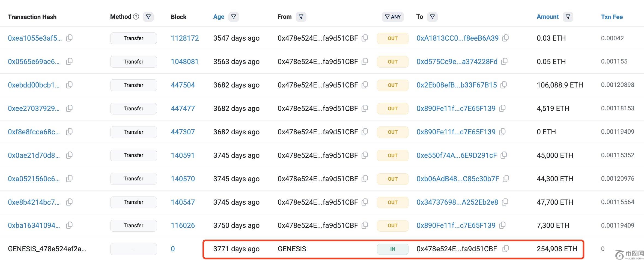The width and height of the screenshot is (644, 260).
Task: Open the From address filter
Action: point(301,17)
